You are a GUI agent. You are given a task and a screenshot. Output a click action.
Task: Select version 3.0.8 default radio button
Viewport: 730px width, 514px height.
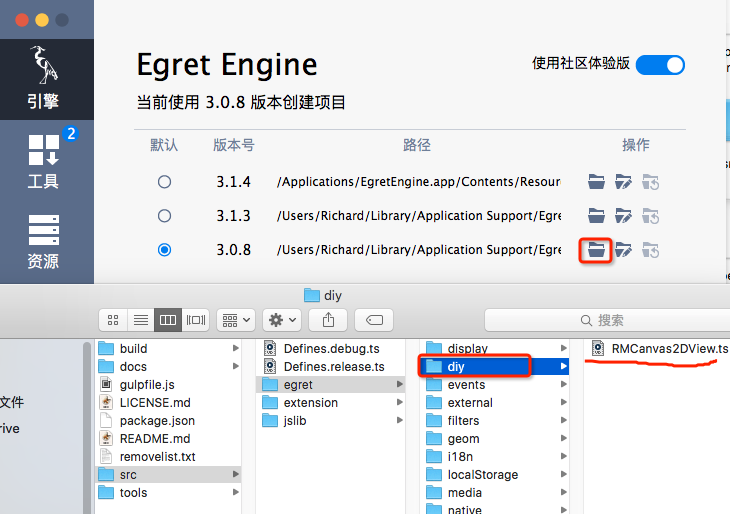tap(164, 250)
